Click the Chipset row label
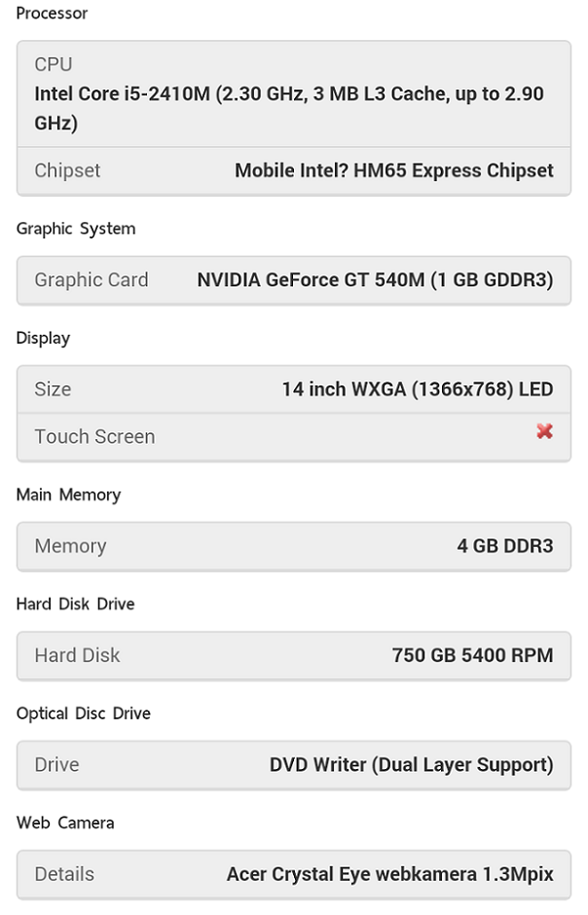This screenshot has height=915, width=588. (67, 170)
